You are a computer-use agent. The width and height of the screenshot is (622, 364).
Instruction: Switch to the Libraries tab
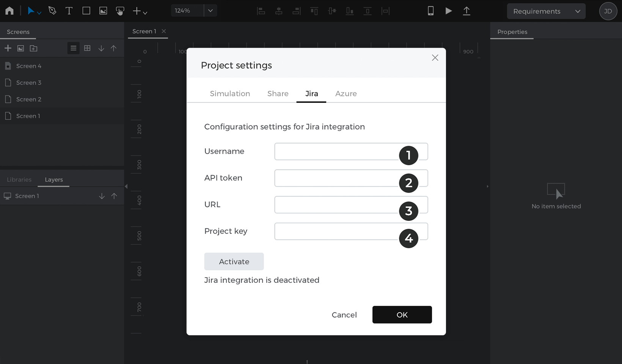click(x=19, y=180)
